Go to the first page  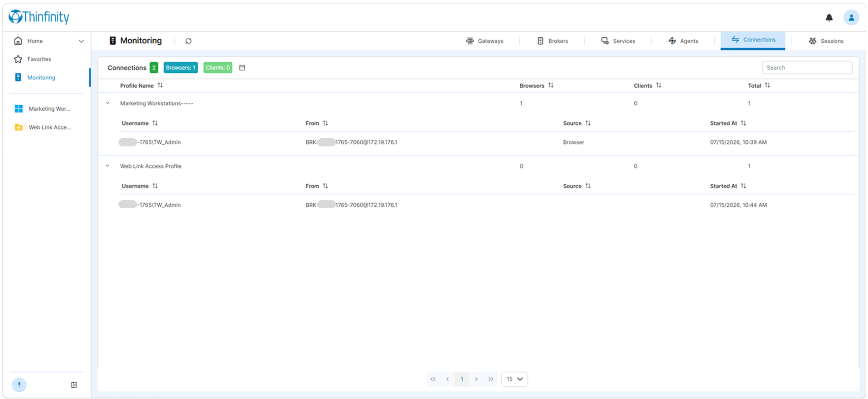pos(433,379)
